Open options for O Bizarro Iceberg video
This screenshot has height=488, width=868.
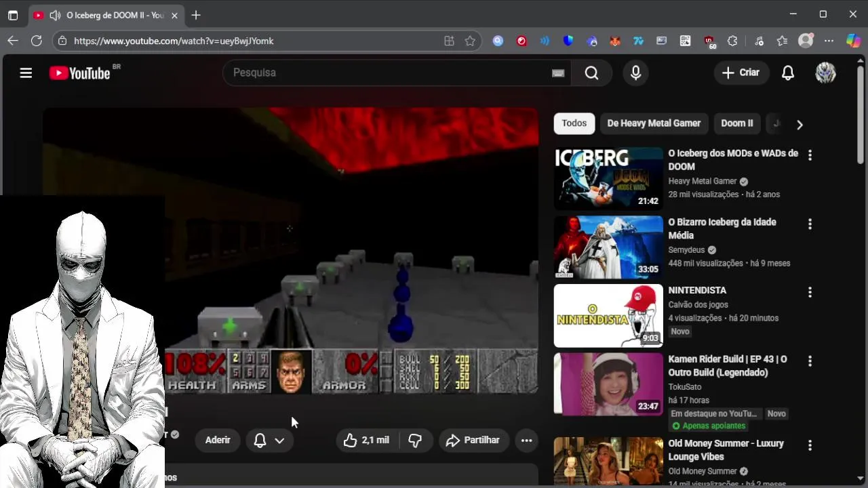810,224
